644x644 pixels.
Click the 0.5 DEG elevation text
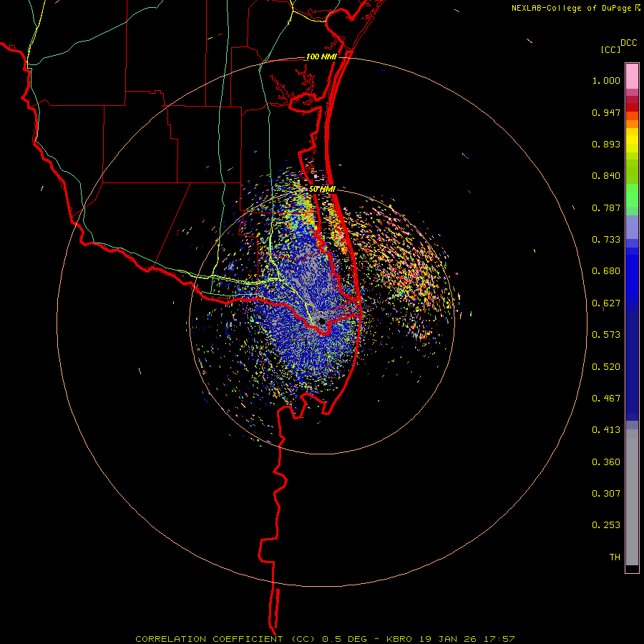click(345, 639)
